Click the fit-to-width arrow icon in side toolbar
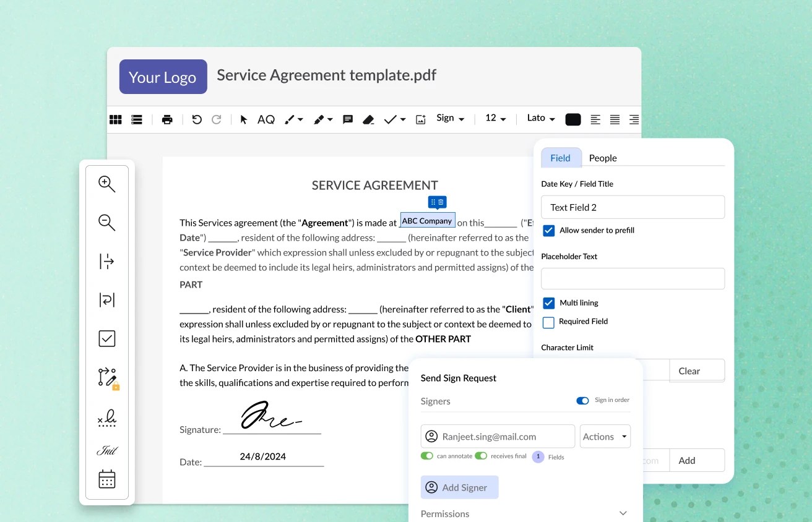Screen dimensions: 812x522 [107, 261]
